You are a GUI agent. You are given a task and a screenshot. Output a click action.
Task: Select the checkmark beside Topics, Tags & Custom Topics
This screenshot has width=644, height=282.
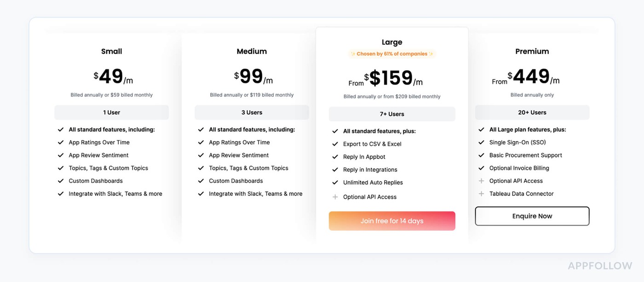pyautogui.click(x=60, y=168)
